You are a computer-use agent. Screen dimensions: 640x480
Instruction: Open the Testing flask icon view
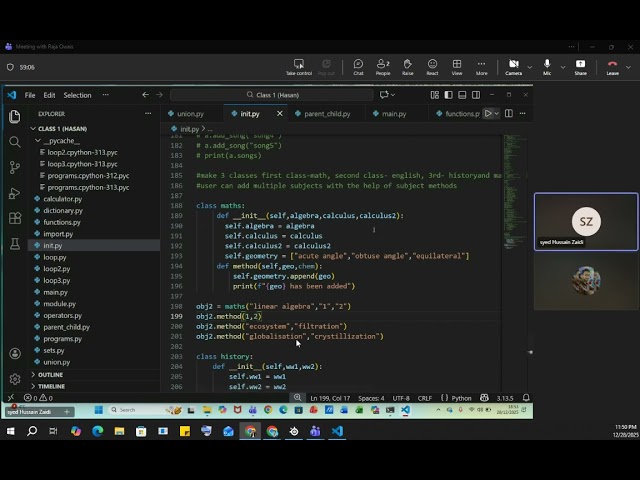tap(14, 244)
